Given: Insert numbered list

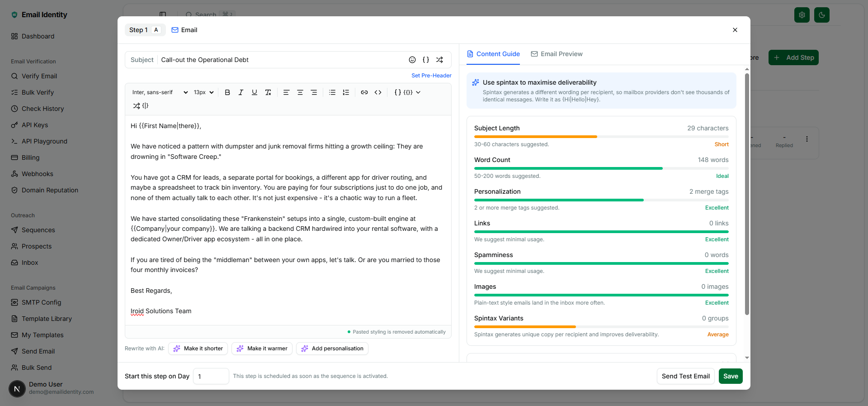Looking at the screenshot, I should 346,92.
